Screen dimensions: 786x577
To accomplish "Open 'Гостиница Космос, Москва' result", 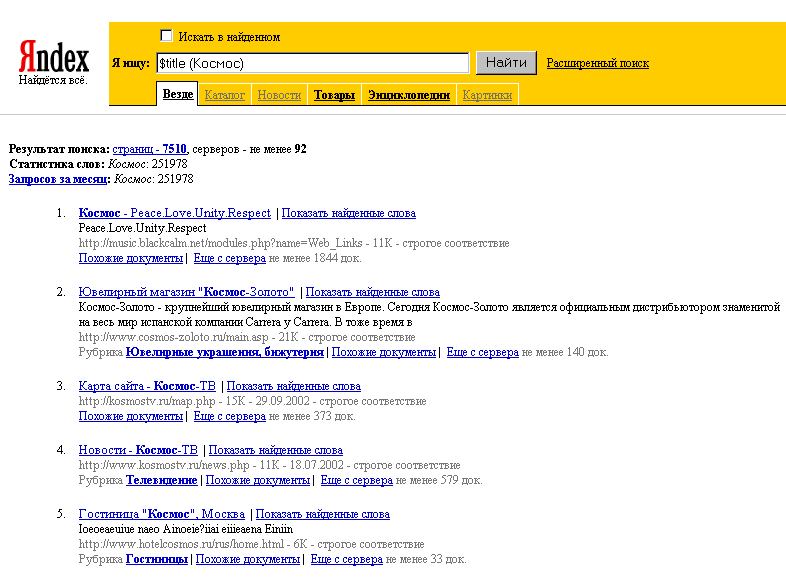I will (x=161, y=514).
